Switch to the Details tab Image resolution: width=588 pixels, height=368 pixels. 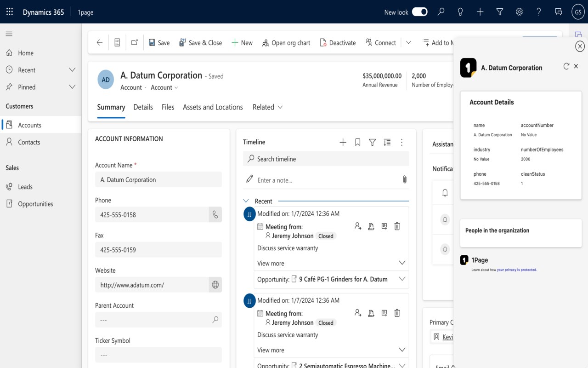click(143, 107)
